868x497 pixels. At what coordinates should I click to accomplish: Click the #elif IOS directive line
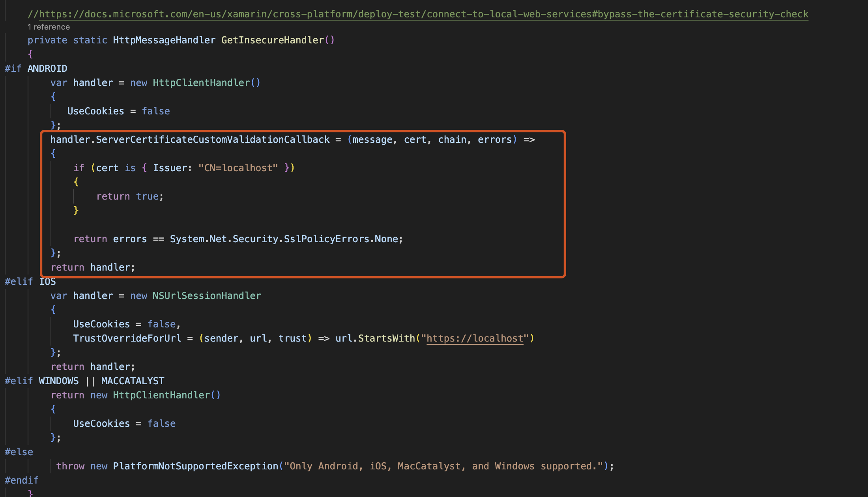click(x=30, y=282)
